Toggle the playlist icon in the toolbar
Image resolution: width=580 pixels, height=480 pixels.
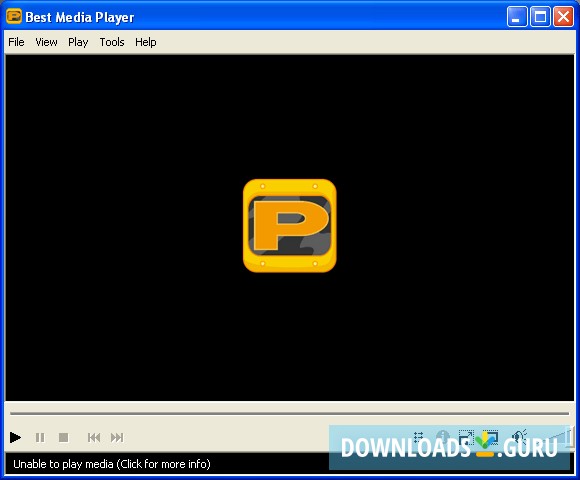point(419,437)
